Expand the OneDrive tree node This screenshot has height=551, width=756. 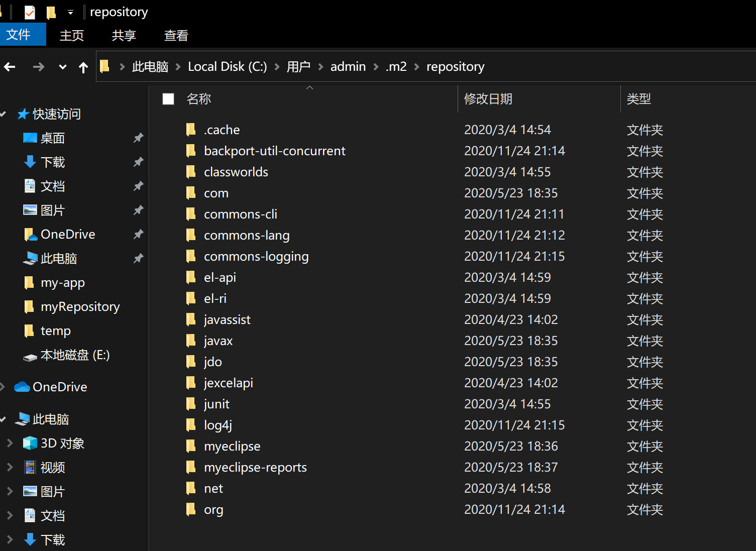point(3,387)
